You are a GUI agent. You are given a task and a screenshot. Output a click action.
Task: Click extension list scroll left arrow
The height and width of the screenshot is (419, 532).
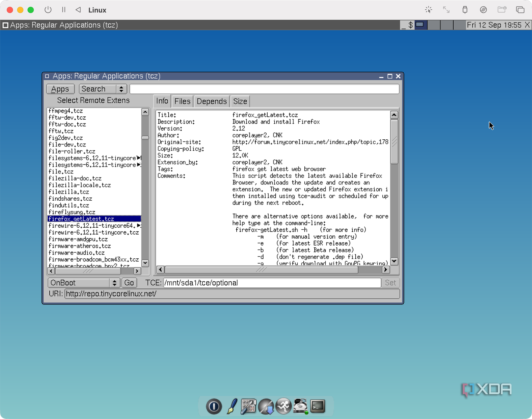click(x=51, y=271)
